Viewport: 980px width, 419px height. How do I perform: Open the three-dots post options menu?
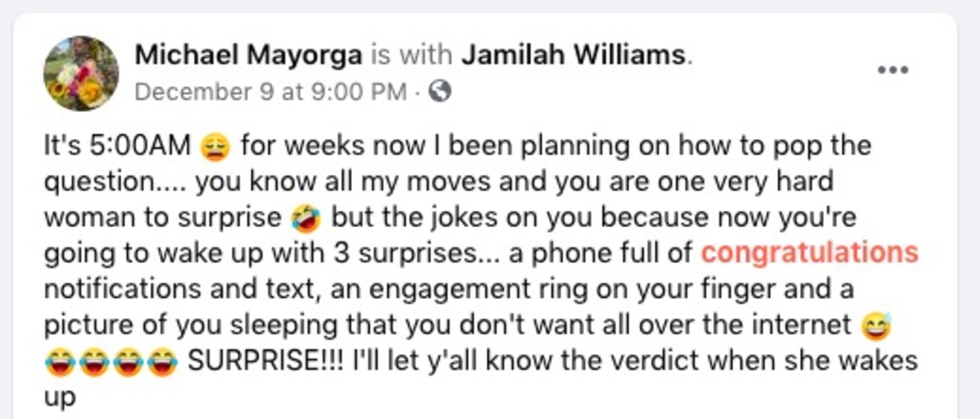893,70
